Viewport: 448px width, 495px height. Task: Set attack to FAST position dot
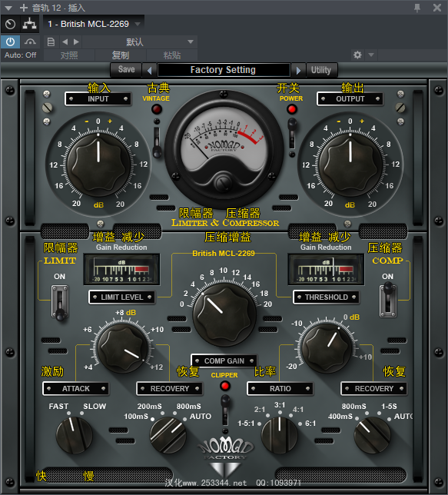pos(69,414)
